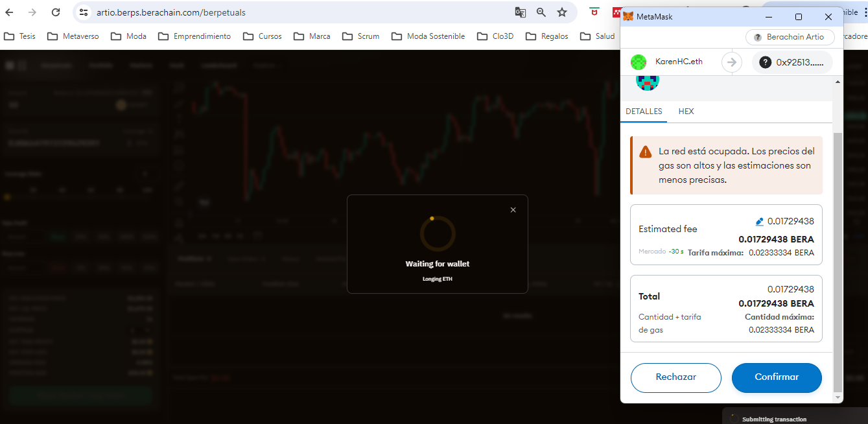Open the Clo3D bookmark folder
This screenshot has width=868, height=424.
click(x=495, y=36)
